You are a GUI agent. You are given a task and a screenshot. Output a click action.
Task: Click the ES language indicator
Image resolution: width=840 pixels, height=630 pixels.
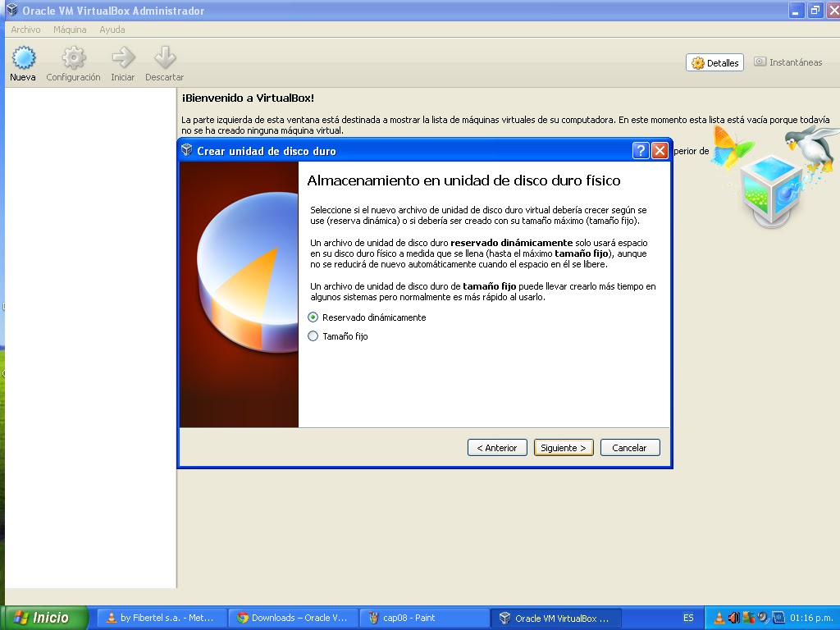[688, 618]
